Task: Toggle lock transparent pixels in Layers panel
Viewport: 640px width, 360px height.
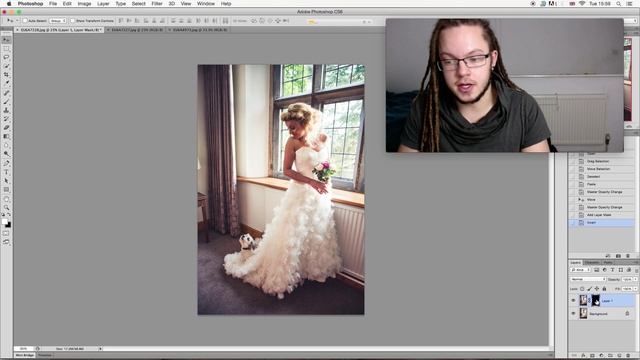Action: [582, 289]
